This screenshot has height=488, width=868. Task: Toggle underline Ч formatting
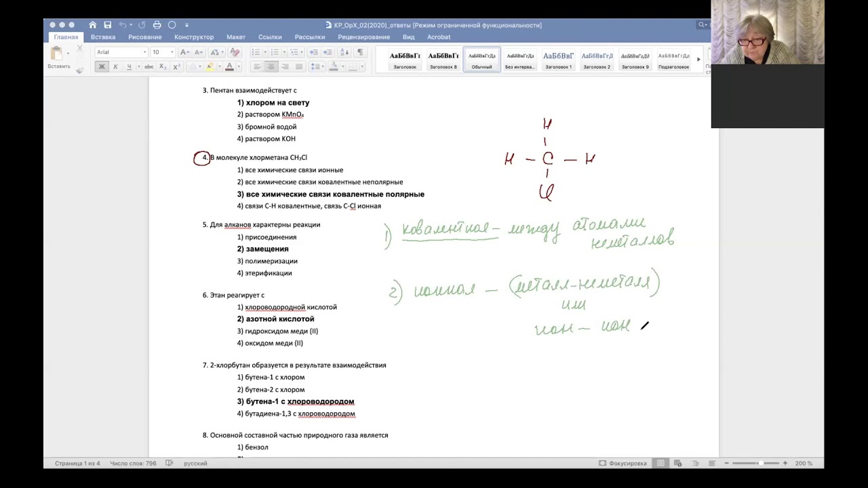click(129, 66)
